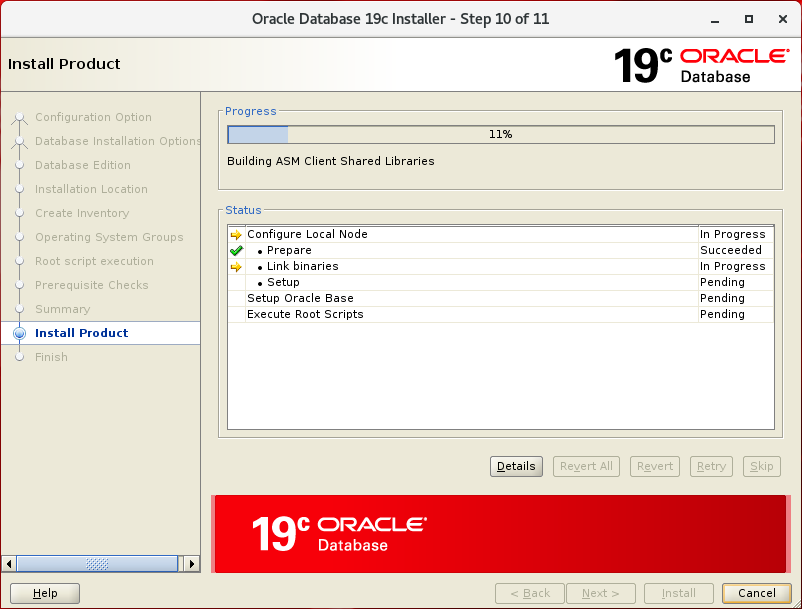The height and width of the screenshot is (609, 802).
Task: Open the Details button
Action: (x=516, y=466)
